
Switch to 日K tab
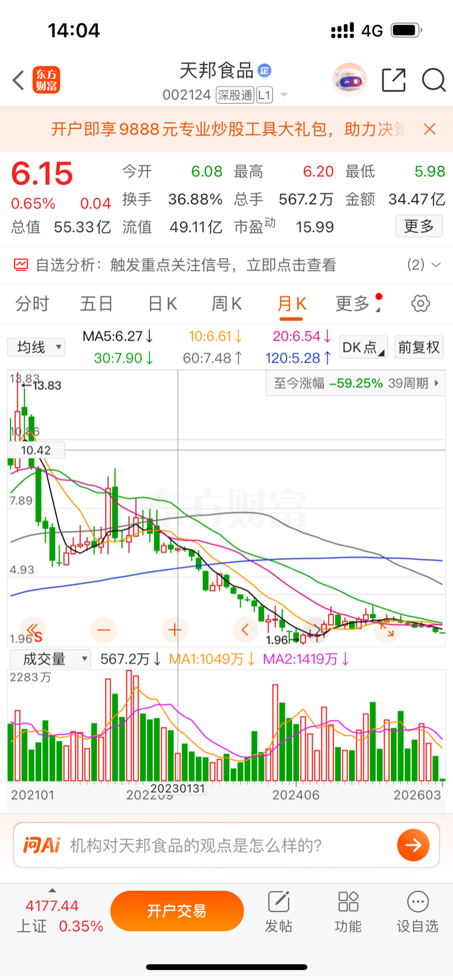click(162, 304)
